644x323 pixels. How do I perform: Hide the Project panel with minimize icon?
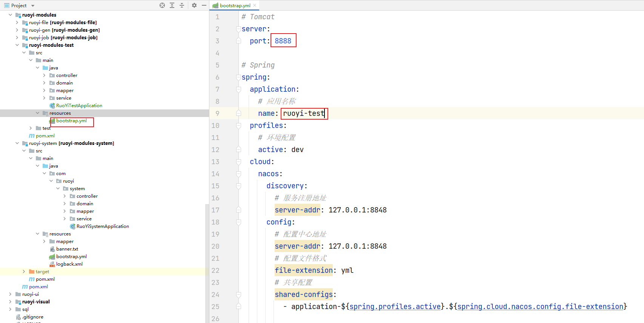pyautogui.click(x=204, y=5)
